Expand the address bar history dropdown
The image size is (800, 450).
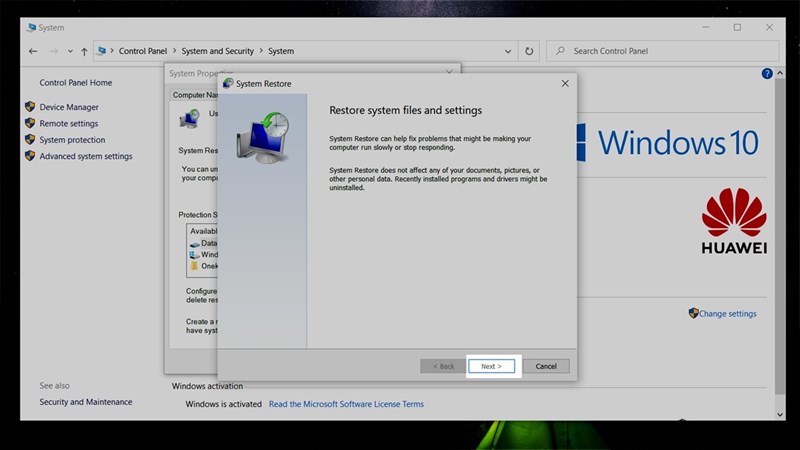click(508, 51)
